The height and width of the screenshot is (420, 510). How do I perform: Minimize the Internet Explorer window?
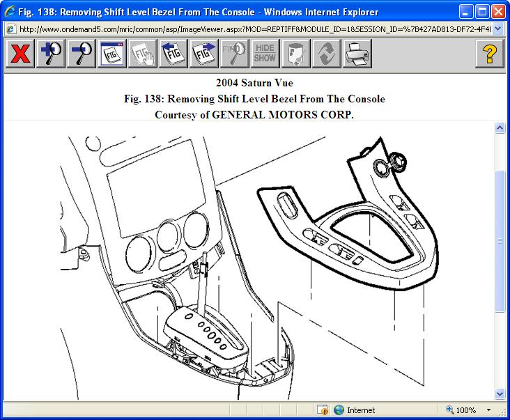coord(466,12)
